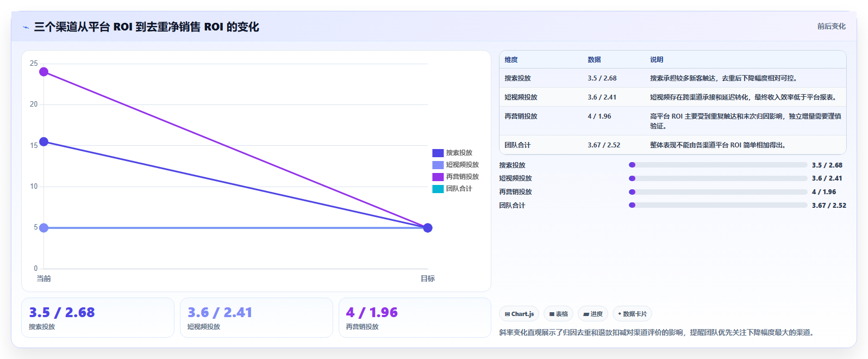Click the 前后变化 tag in the header
868x359 pixels.
831,26
